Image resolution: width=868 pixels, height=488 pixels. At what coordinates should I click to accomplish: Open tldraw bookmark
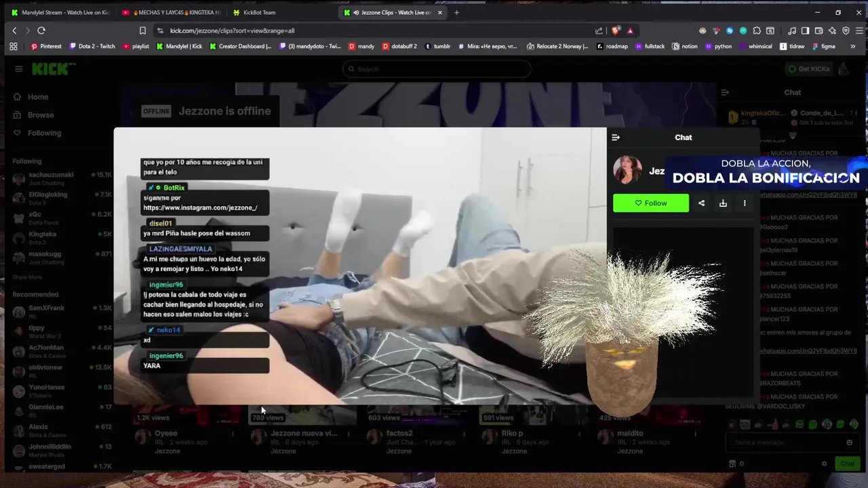click(792, 47)
